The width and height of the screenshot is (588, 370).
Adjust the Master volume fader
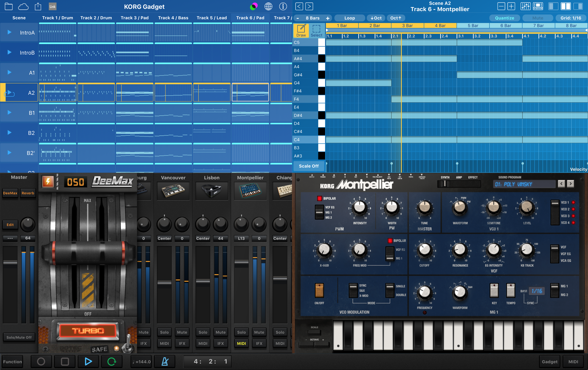[x=10, y=262]
